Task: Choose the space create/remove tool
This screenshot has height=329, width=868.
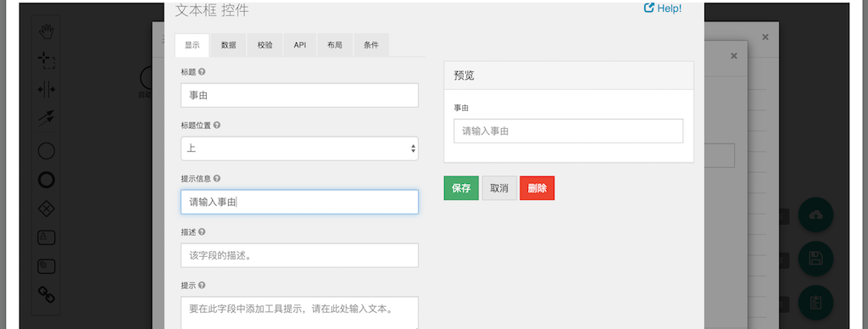Action: [46, 89]
